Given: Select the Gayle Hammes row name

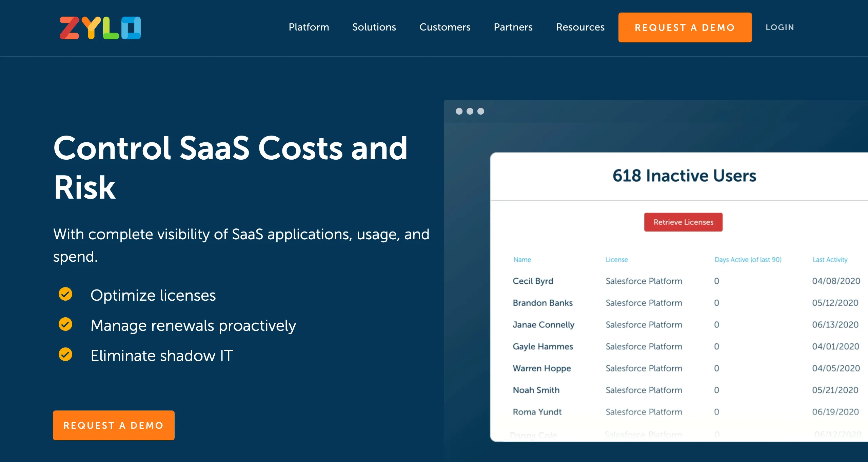Looking at the screenshot, I should 543,346.
